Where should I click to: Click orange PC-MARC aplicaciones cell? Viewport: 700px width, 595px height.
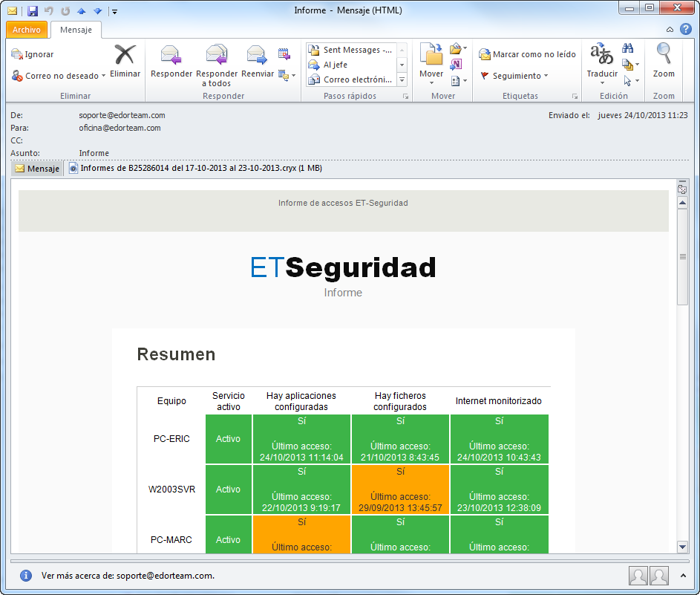(301, 535)
